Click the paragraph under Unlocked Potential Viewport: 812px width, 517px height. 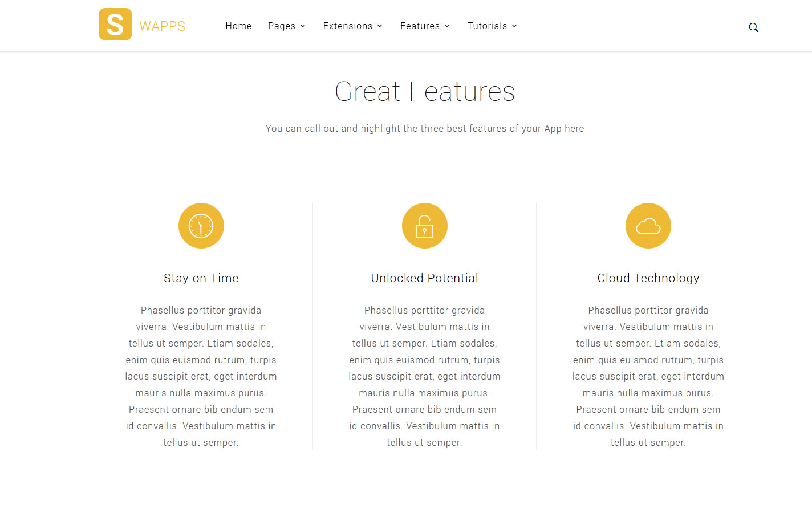coord(425,376)
